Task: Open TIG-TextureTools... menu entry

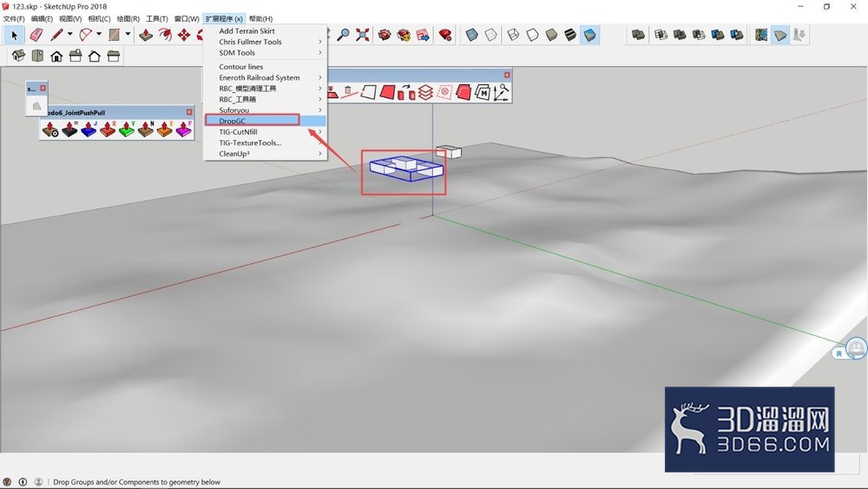Action: point(265,142)
